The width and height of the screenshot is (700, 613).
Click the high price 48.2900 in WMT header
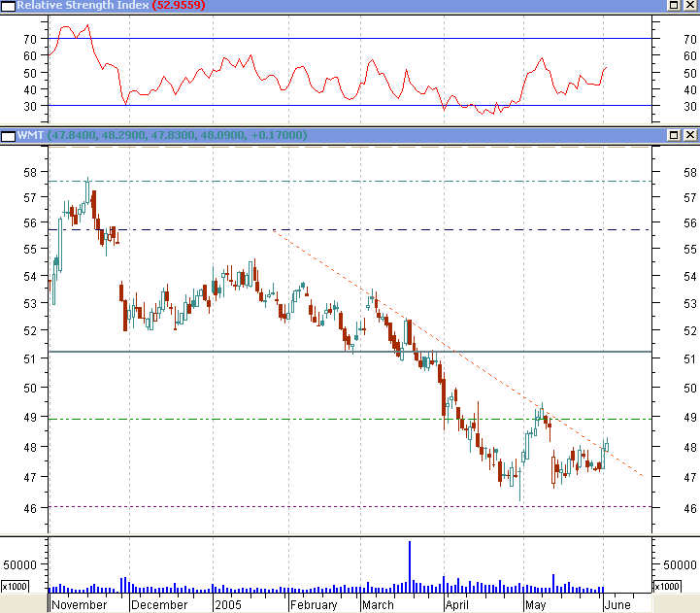click(x=123, y=135)
